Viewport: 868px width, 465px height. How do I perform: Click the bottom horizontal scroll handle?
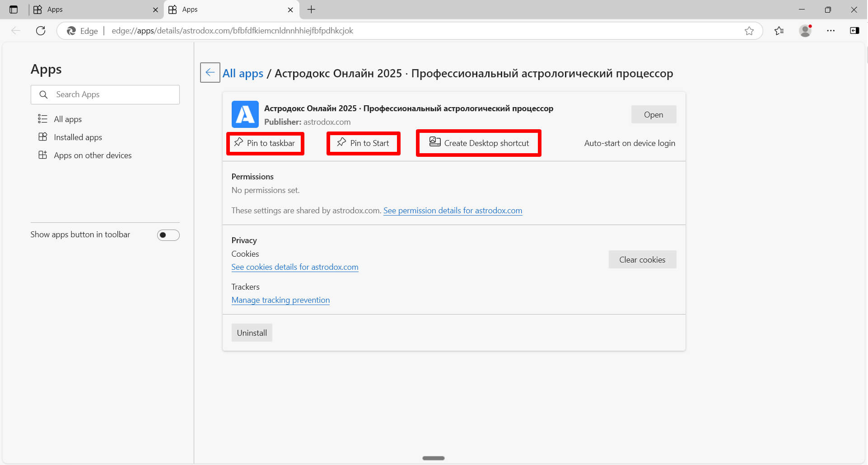tap(434, 458)
